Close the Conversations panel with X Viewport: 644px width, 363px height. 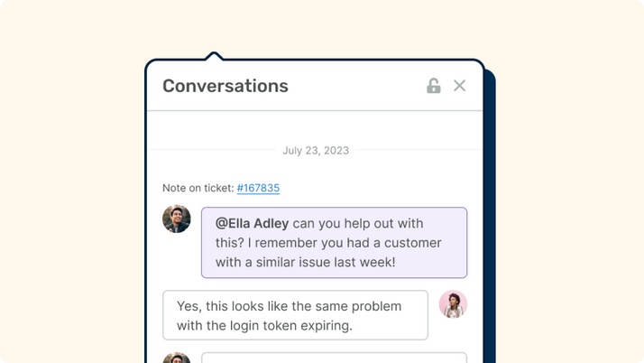click(459, 86)
